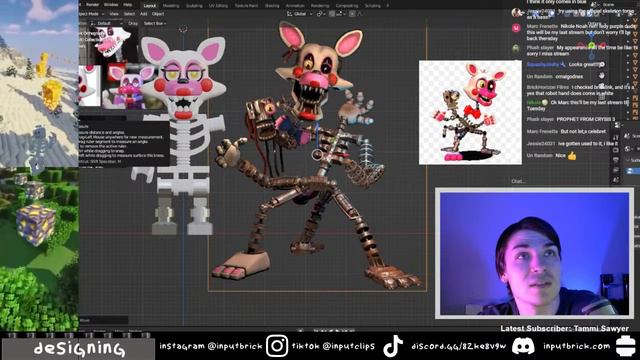The height and width of the screenshot is (360, 640).
Task: Click the Mangle reference picture on checkered background
Action: tap(470, 113)
